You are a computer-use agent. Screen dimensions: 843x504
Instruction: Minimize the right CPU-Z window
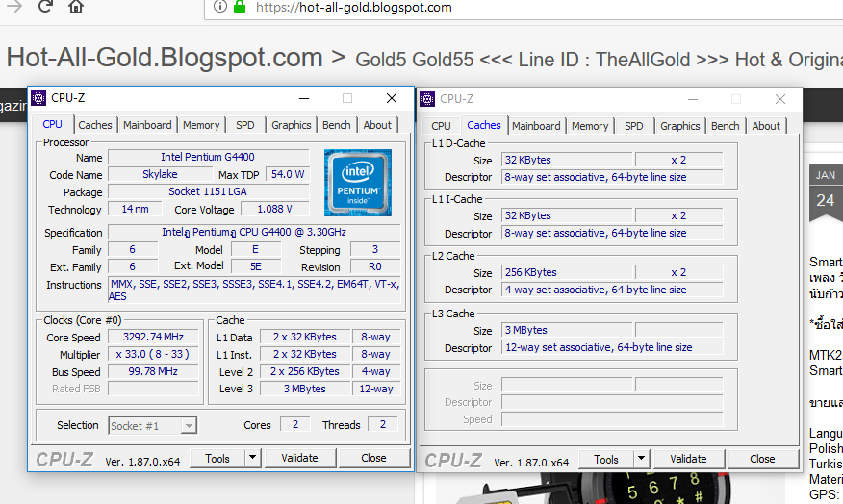coord(693,99)
